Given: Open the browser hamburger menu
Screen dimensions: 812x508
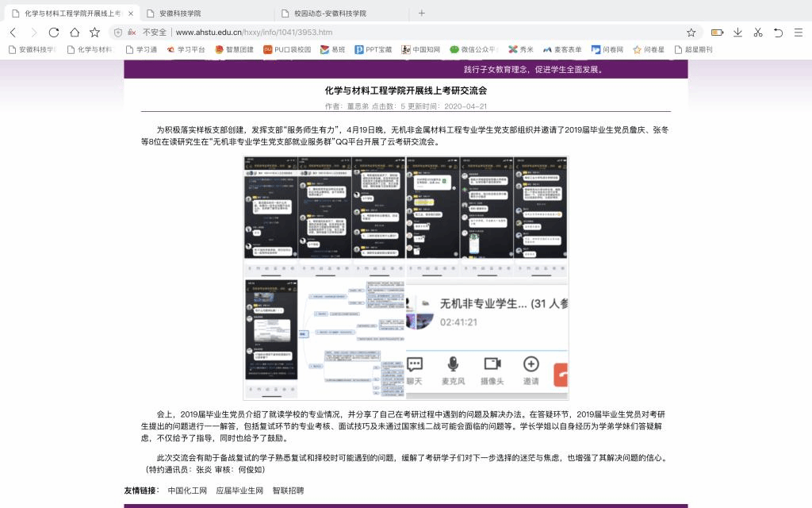Looking at the screenshot, I should (798, 33).
